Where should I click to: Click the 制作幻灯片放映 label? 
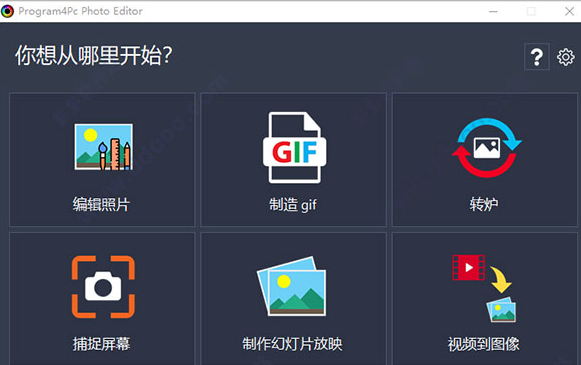point(292,344)
